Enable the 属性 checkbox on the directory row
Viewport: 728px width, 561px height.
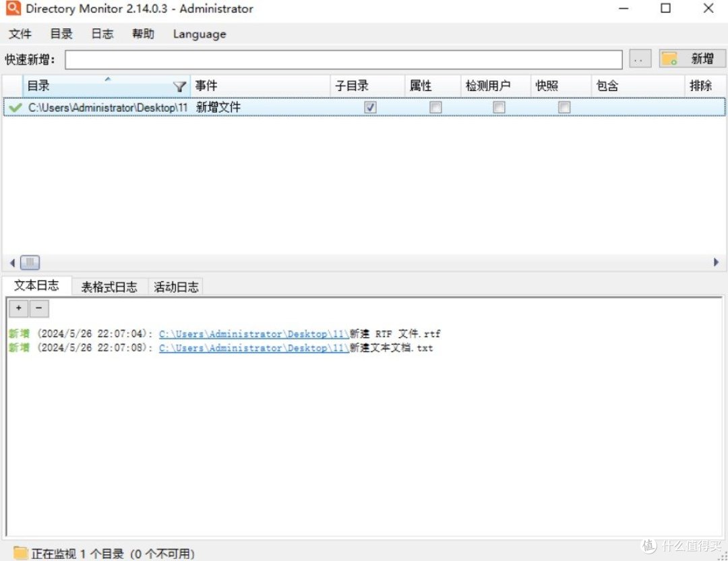435,107
